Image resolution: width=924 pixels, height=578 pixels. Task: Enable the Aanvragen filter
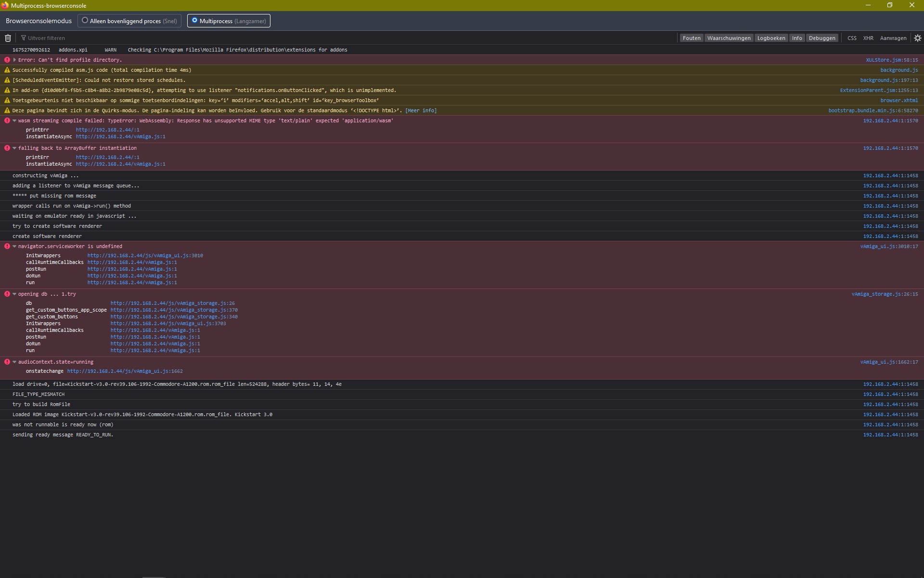[893, 38]
